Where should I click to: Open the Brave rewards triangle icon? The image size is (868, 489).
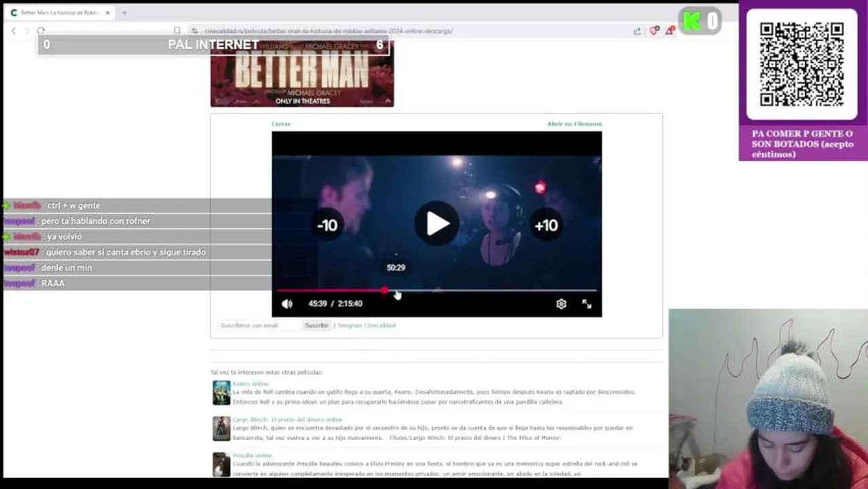pyautogui.click(x=670, y=31)
